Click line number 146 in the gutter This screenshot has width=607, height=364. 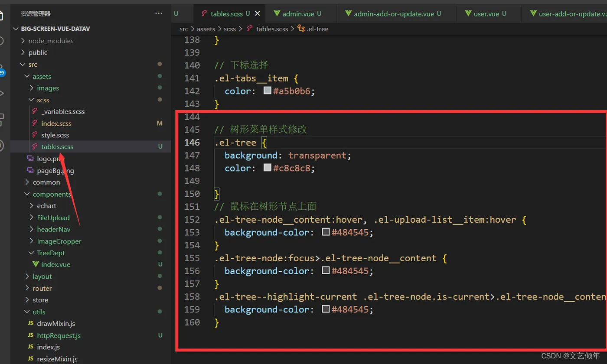(x=192, y=143)
